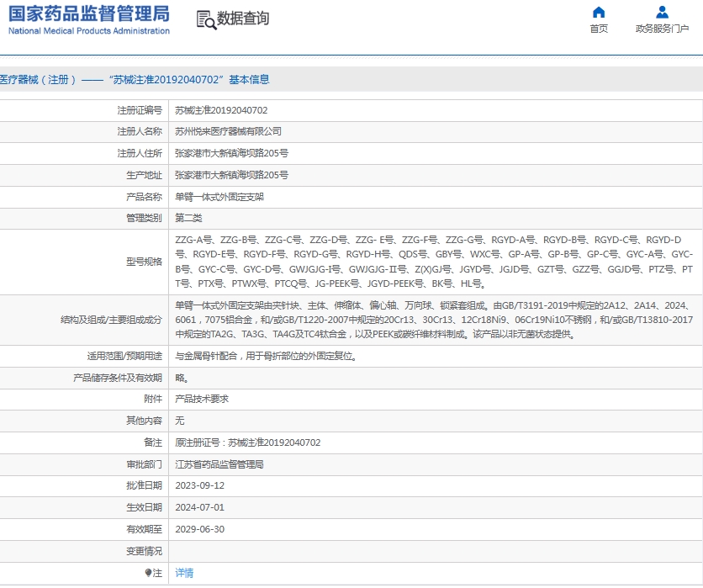This screenshot has width=703, height=588.
Task: Click the 数据查询 search document icon
Action: point(206,19)
